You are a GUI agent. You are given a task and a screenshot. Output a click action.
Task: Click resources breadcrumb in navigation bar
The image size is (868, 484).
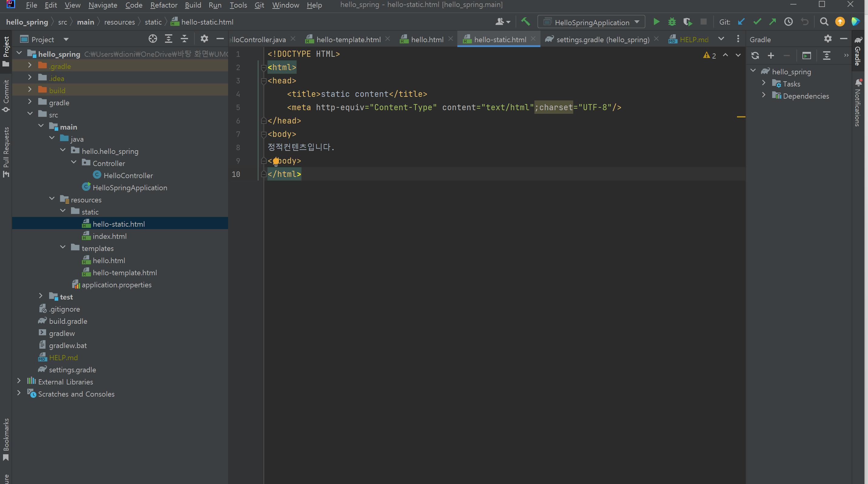(119, 22)
